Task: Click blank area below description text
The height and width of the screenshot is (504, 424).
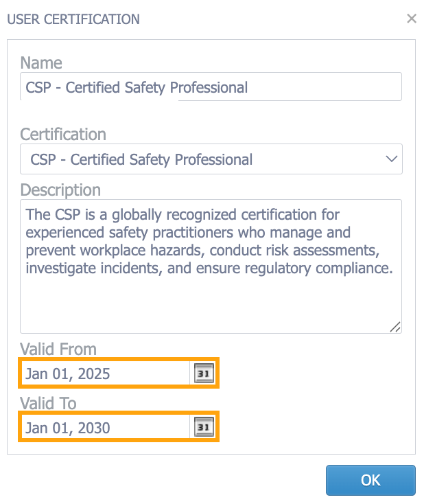Action: [206, 306]
